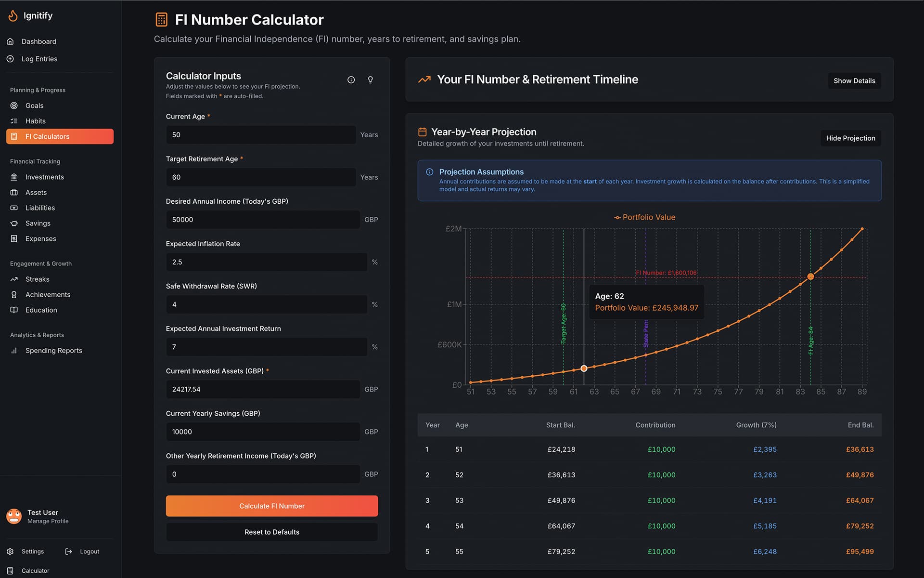The image size is (924, 578).
Task: Click the Education book icon
Action: click(x=14, y=310)
